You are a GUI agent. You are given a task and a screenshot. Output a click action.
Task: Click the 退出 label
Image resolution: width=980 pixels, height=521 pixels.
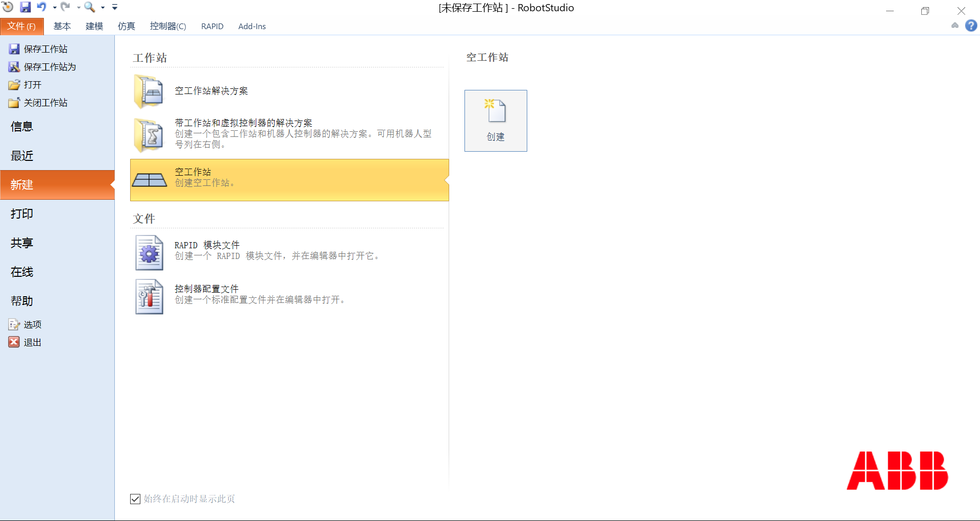click(33, 343)
